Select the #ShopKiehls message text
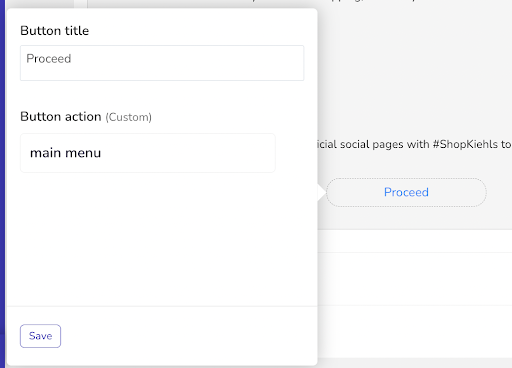Screen dimensions: 512x368 pyautogui.click(x=414, y=144)
